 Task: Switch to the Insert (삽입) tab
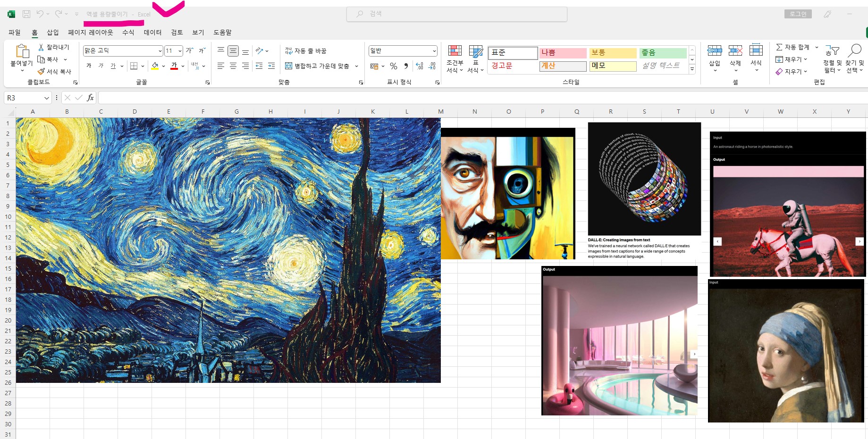click(x=53, y=32)
